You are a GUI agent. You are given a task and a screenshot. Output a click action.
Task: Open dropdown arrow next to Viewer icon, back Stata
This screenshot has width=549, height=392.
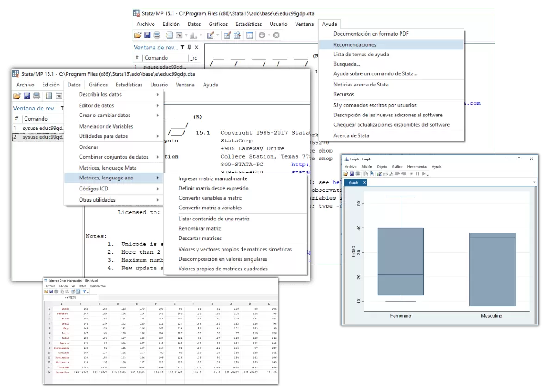pos(186,35)
